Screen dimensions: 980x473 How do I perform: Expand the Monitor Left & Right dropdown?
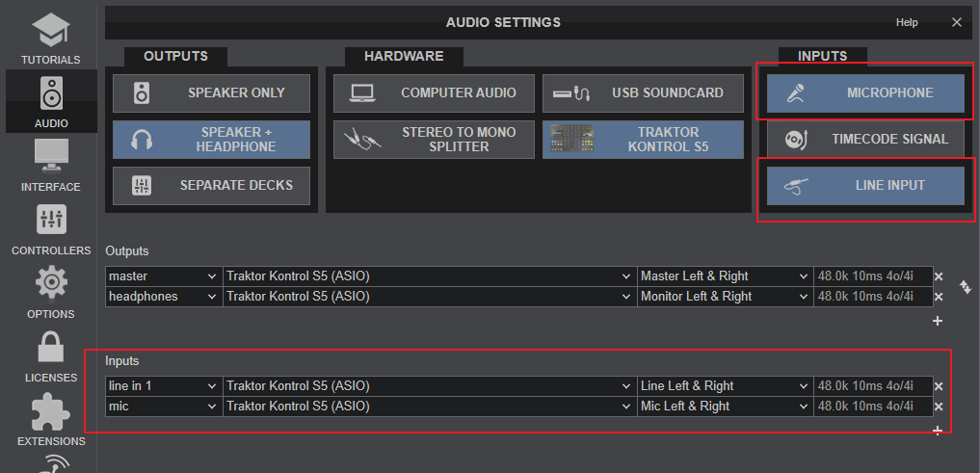pos(725,297)
